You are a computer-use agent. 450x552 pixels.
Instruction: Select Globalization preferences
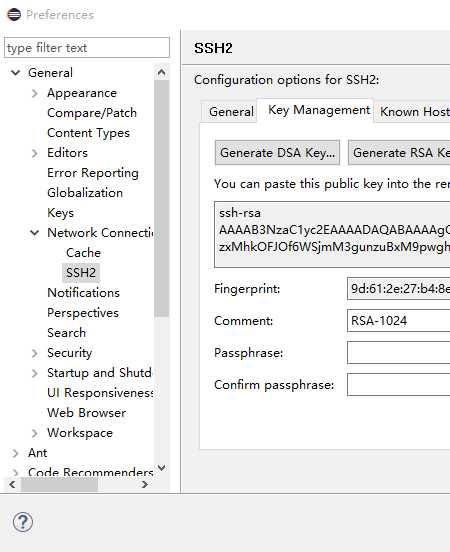click(85, 193)
